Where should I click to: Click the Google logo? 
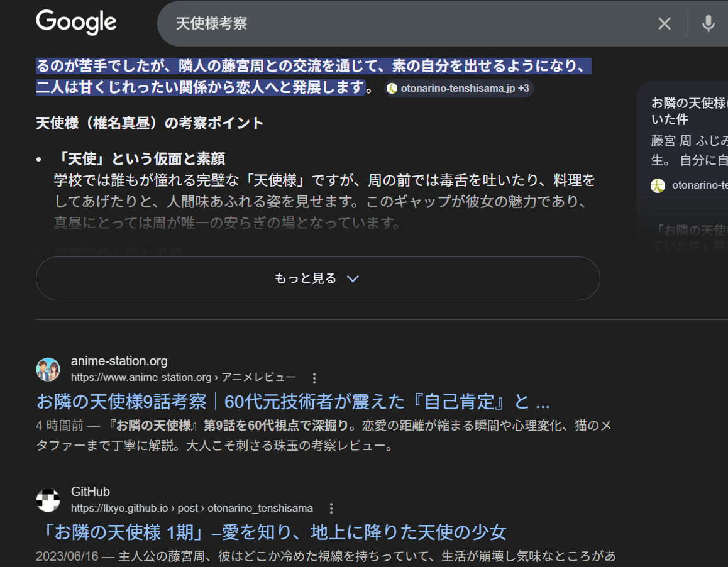(76, 23)
